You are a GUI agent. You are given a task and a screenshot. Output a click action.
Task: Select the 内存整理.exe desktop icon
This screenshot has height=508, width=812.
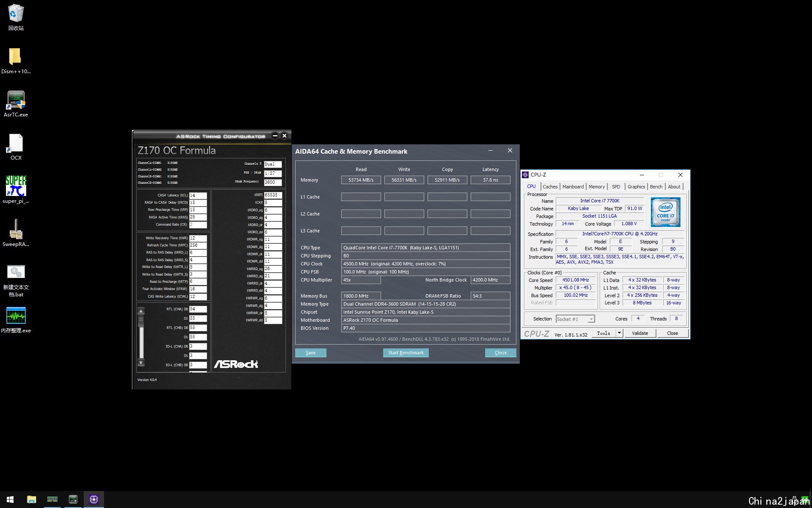click(x=16, y=320)
